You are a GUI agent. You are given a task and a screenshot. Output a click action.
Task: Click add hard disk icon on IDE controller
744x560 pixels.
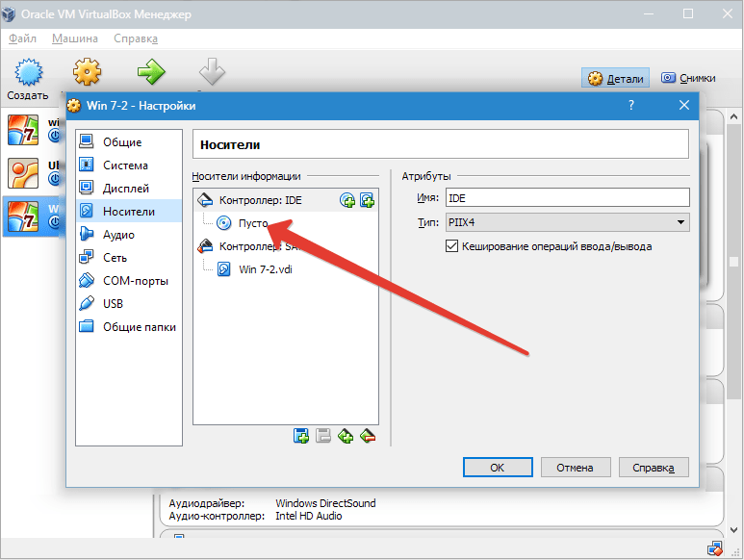368,200
